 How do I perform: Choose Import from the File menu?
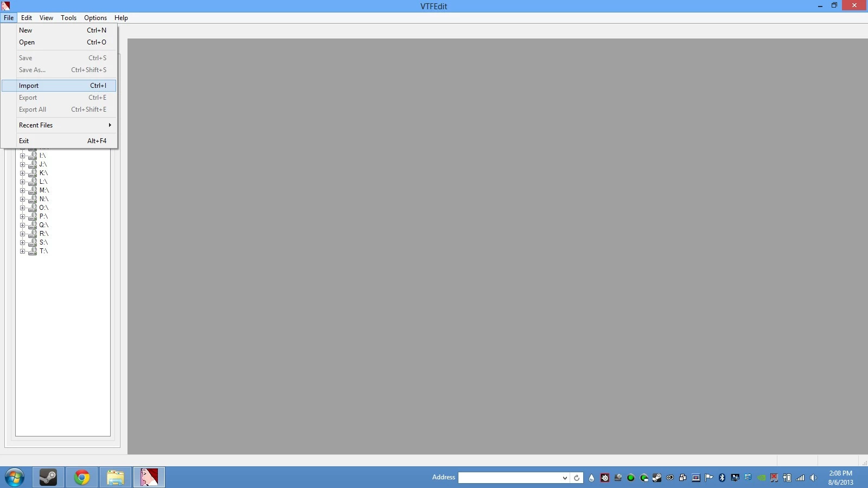(x=59, y=86)
